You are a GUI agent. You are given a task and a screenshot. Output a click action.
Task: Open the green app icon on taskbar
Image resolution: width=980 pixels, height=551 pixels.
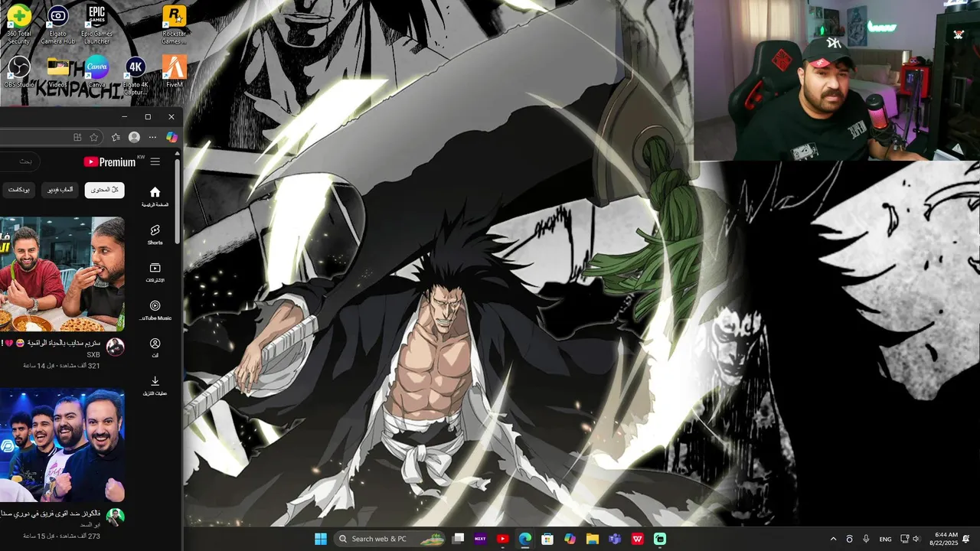pos(659,539)
